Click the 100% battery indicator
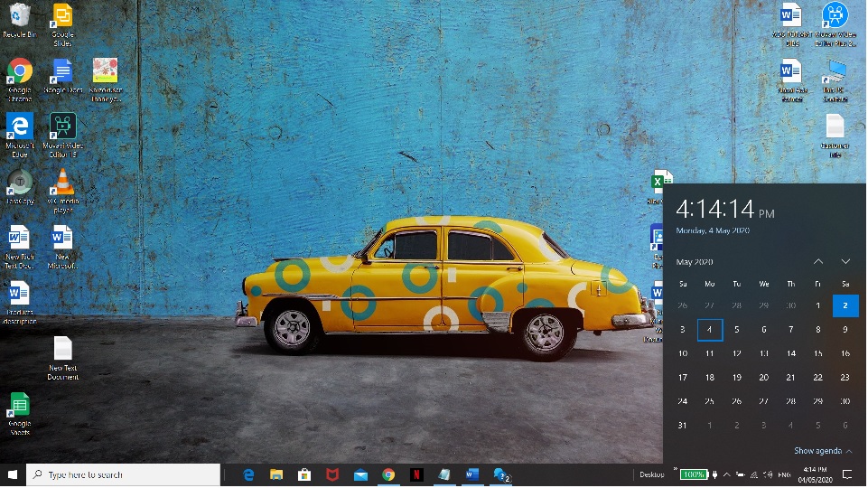This screenshot has width=868, height=488. pos(694,475)
